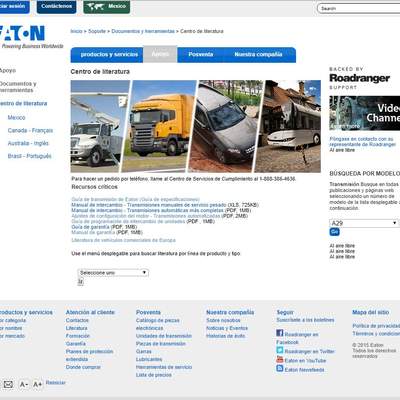This screenshot has height=400, width=400.
Task: Open the Facebook icon for Roadranger
Action: click(280, 333)
